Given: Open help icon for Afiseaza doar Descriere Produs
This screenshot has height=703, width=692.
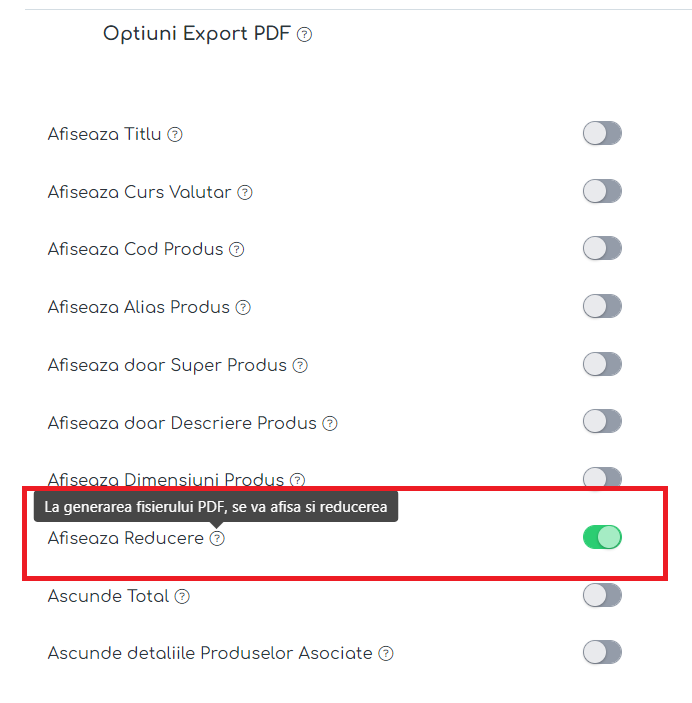Looking at the screenshot, I should (330, 424).
